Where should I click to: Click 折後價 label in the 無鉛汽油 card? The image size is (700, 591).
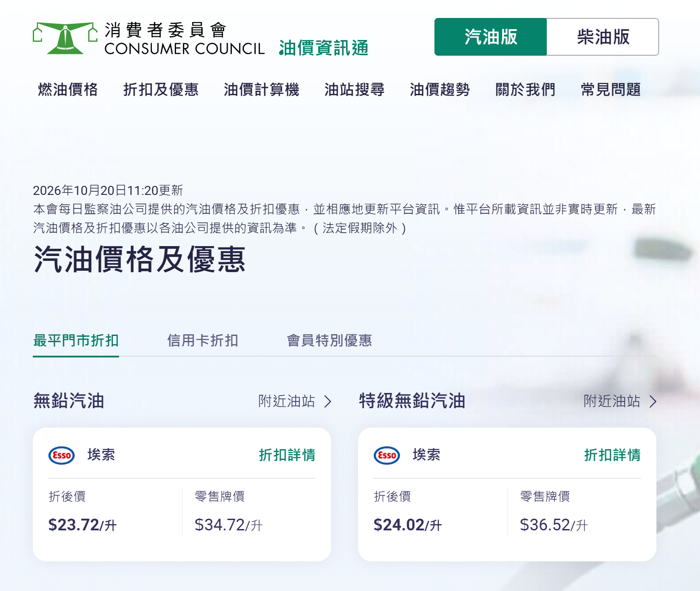pos(67,496)
